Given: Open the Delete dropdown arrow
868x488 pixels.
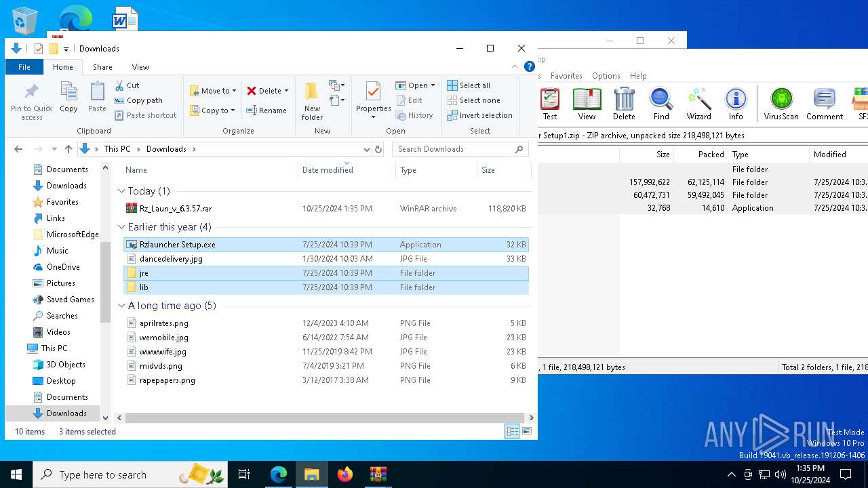Looking at the screenshot, I should pos(286,91).
